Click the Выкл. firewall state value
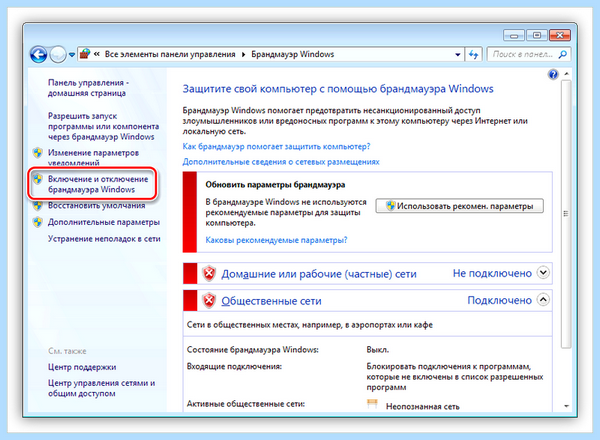This screenshot has height=440, width=600. [x=377, y=350]
